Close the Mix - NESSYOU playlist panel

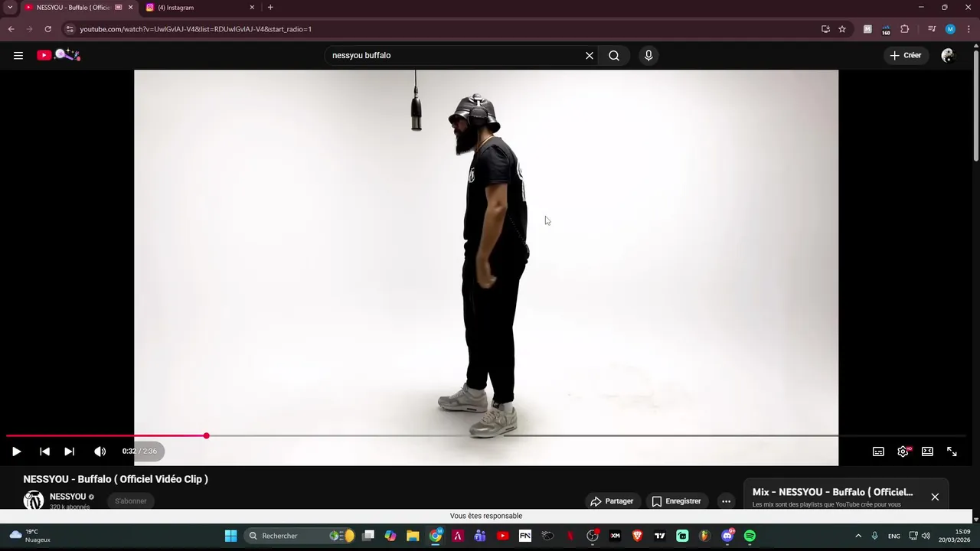click(x=935, y=497)
